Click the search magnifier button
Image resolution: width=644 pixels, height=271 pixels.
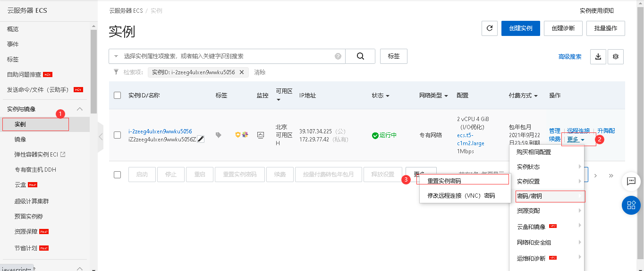click(x=360, y=56)
